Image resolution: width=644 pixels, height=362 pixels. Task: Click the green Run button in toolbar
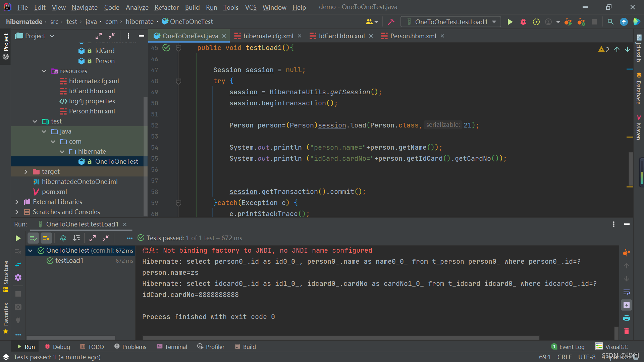[x=510, y=22]
